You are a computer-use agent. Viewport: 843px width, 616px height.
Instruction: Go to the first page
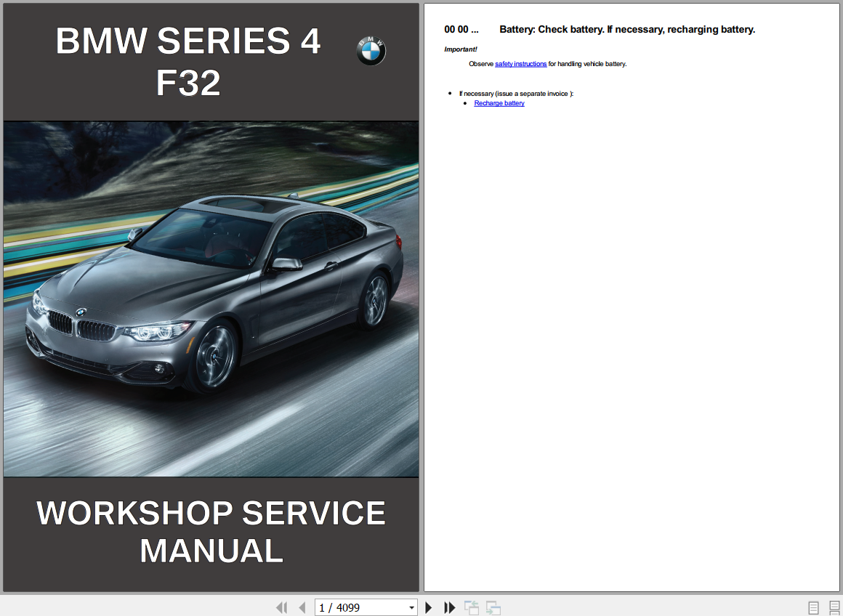pyautogui.click(x=282, y=607)
